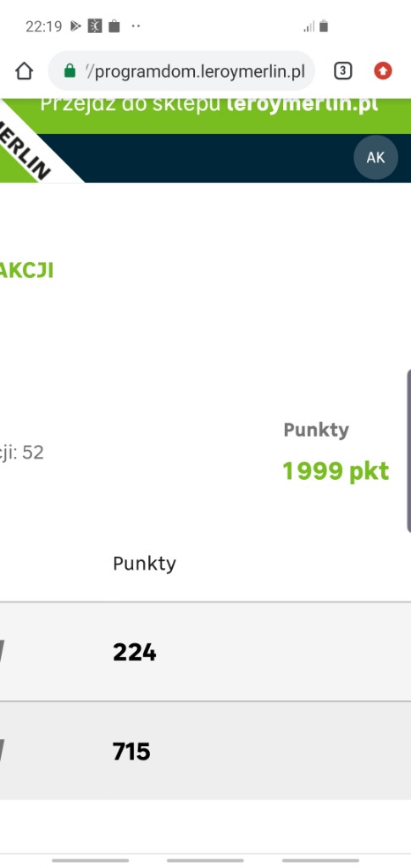Tap the middle navigation bar handle

(205, 860)
